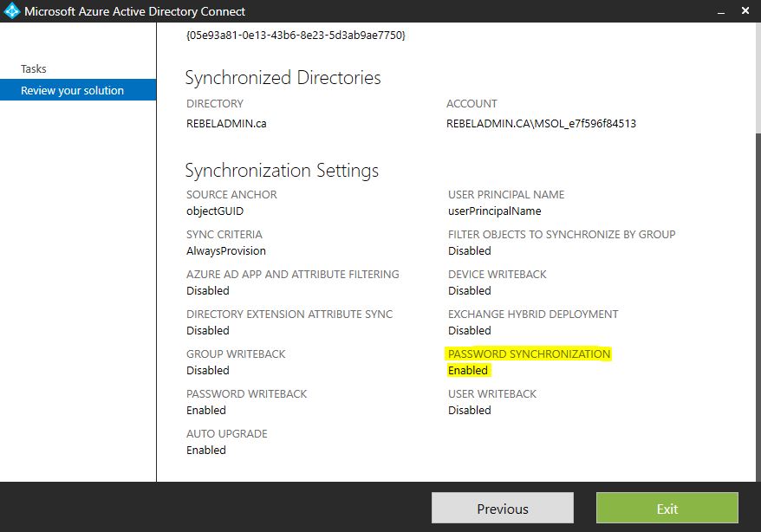This screenshot has height=532, width=761.
Task: Click the ACCOUNT column label
Action: 472,104
